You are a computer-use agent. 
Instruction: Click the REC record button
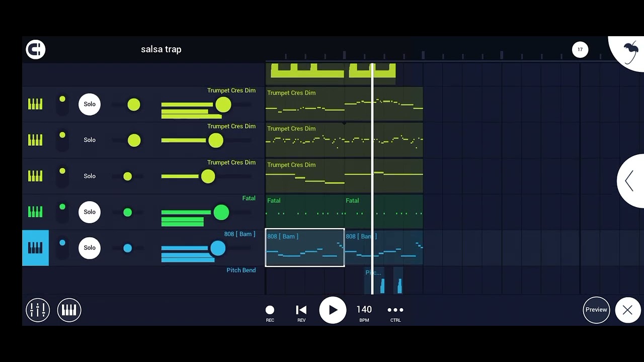270,313
